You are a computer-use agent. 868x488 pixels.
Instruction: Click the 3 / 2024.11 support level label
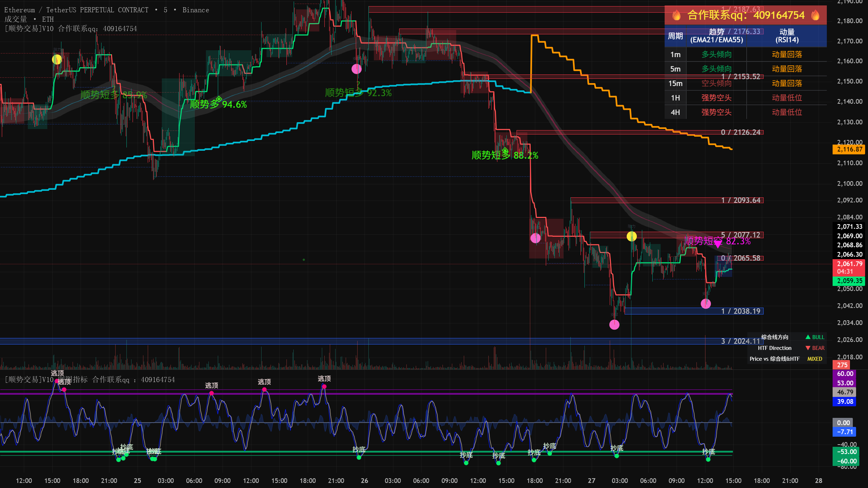(x=740, y=341)
